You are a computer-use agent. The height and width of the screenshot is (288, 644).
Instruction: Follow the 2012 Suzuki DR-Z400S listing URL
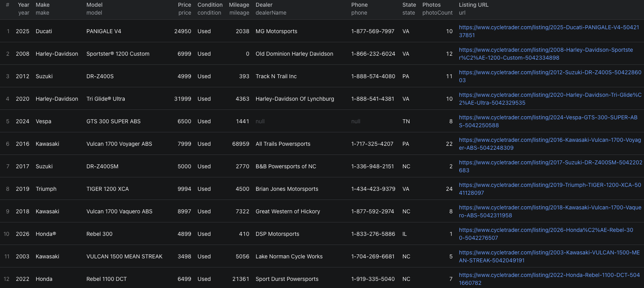tap(550, 76)
